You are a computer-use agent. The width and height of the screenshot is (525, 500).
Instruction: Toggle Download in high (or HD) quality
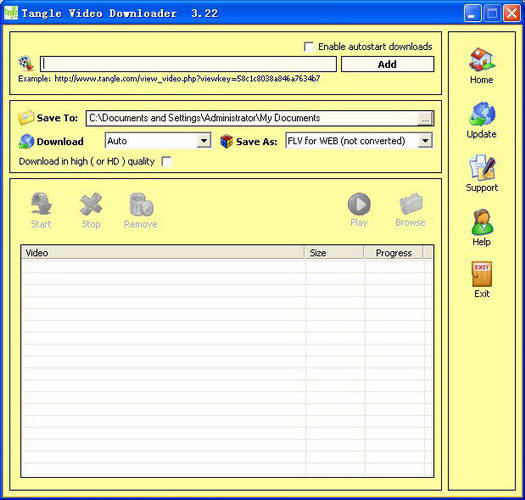coord(166,161)
